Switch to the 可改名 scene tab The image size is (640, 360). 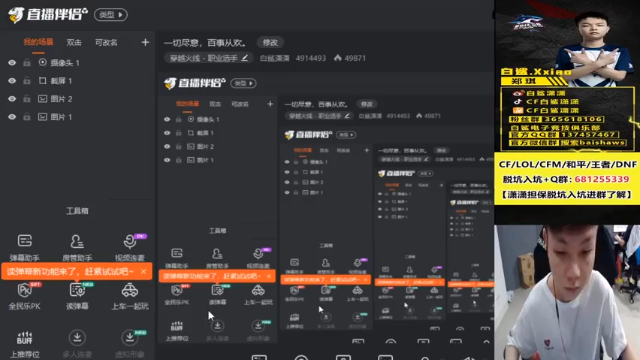tap(106, 42)
